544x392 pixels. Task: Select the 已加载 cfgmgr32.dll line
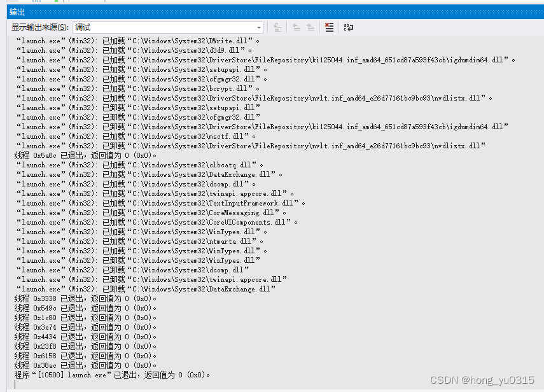pos(141,79)
